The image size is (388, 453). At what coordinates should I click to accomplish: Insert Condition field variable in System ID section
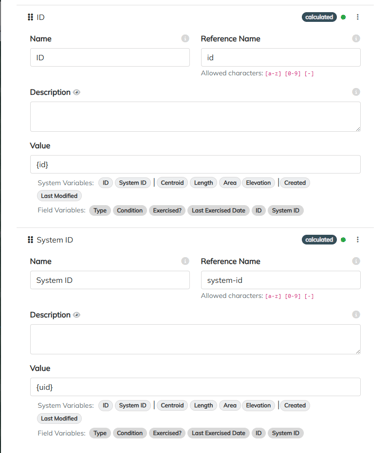coord(130,433)
